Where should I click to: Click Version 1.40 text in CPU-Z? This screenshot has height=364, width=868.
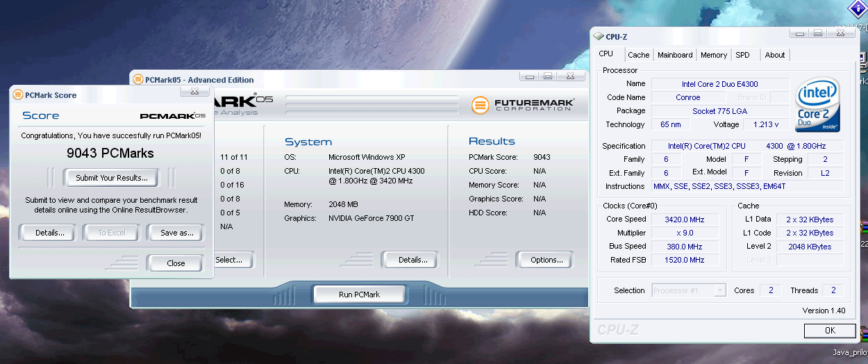coord(824,311)
